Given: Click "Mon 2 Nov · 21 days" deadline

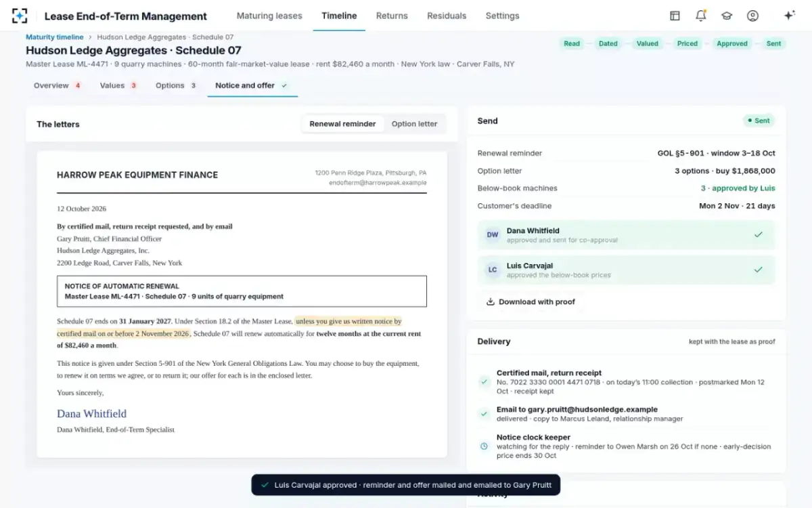Looking at the screenshot, I should [x=737, y=206].
